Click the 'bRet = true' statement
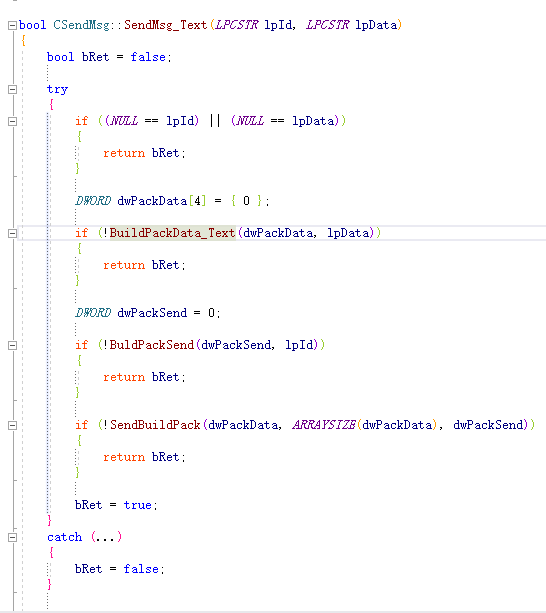Viewport: 546px width, 613px height. (116, 505)
